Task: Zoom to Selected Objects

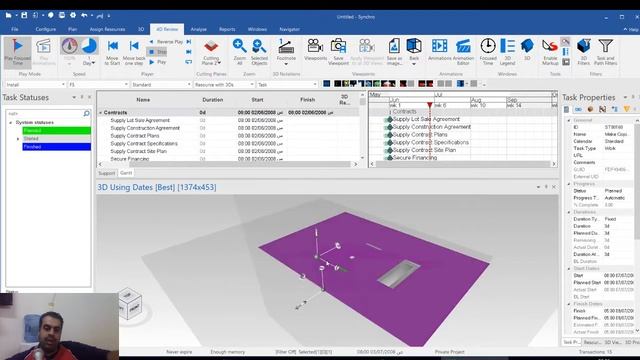Action: click(259, 53)
